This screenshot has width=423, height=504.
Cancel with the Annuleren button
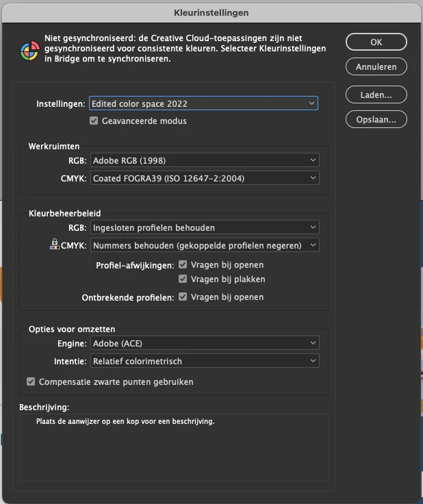pyautogui.click(x=376, y=67)
